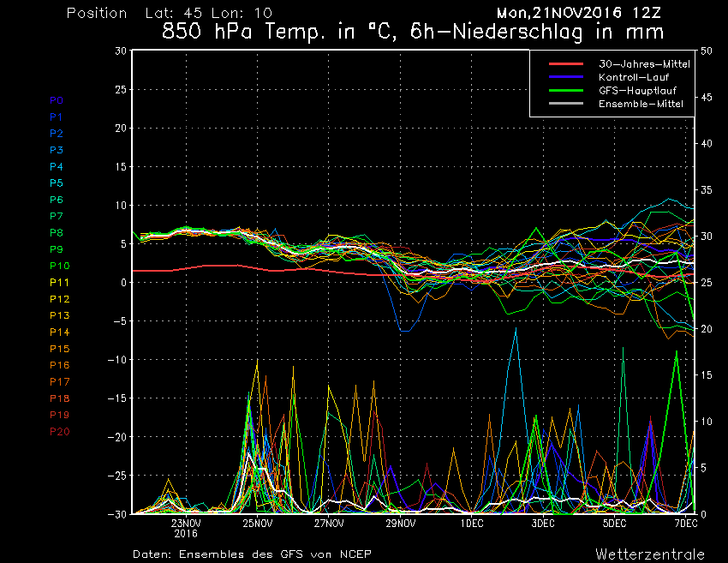Click the 5DEC date axis label
The image size is (728, 563).
tap(614, 524)
